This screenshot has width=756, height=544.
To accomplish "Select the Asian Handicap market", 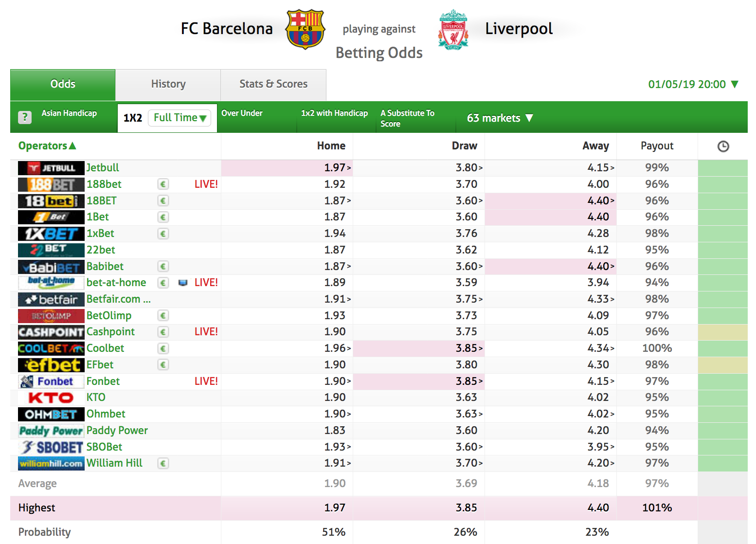I will (x=69, y=113).
